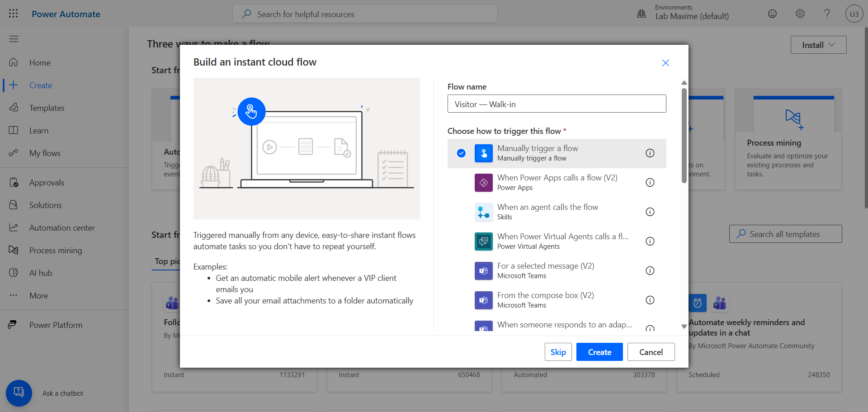Click the trigger list scroll up arrow
This screenshot has height=412, width=868.
click(684, 83)
